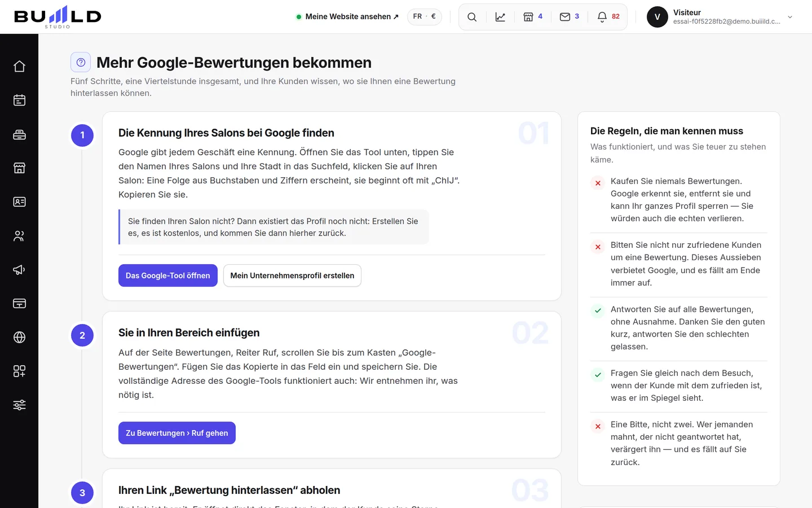Click heading 'Die Kennung Ihres Salons bei Google finden'
The width and height of the screenshot is (812, 508).
click(226, 133)
